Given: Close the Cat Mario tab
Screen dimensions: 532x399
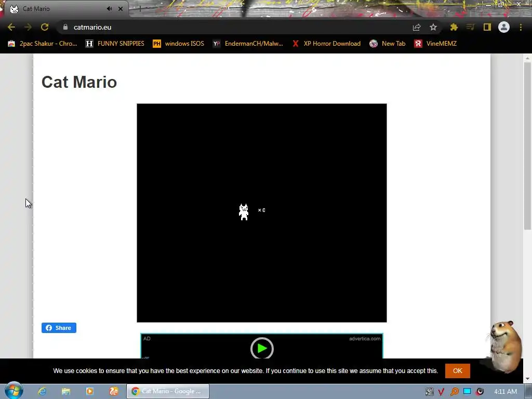Looking at the screenshot, I should click(x=121, y=9).
